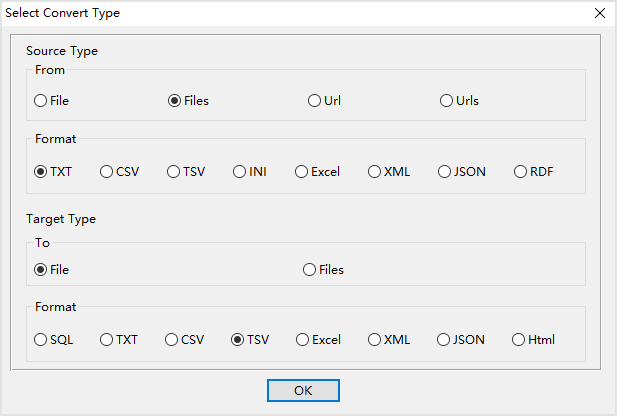617x416 pixels.
Task: Select Html as target format
Action: (519, 339)
